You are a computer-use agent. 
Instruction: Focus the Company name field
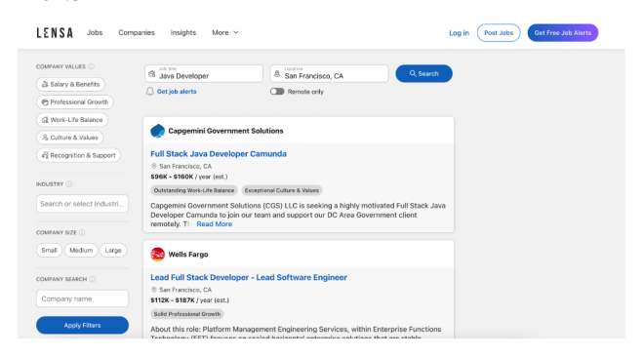(82, 298)
